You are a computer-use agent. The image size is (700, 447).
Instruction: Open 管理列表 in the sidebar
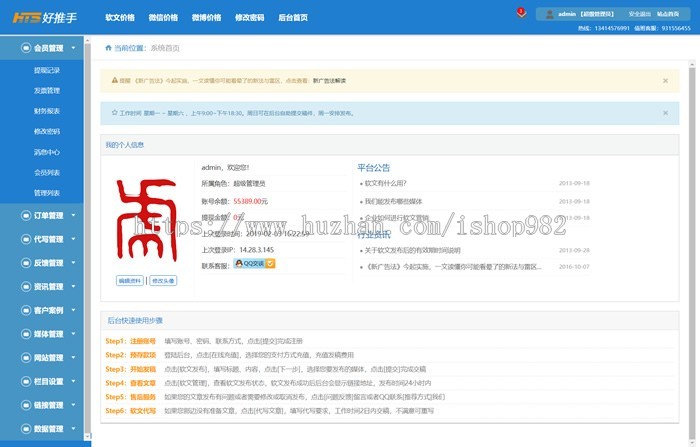[47, 193]
